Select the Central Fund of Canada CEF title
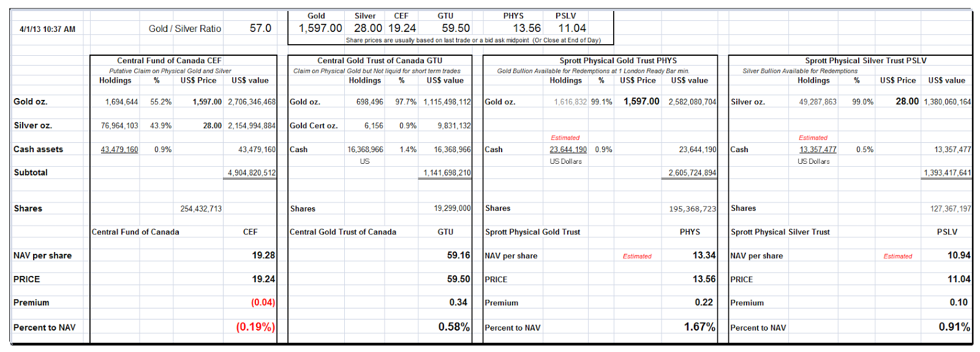Image resolution: width=980 pixels, height=352 pixels. tap(170, 61)
